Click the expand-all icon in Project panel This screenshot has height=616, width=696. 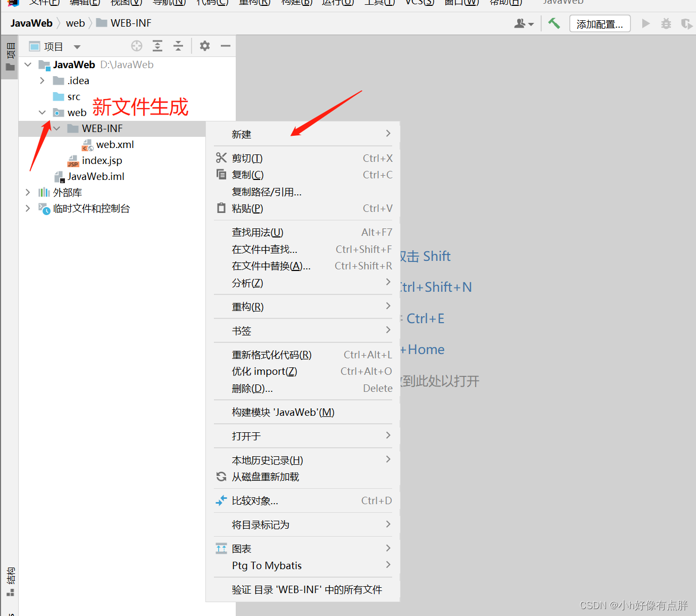click(x=157, y=46)
